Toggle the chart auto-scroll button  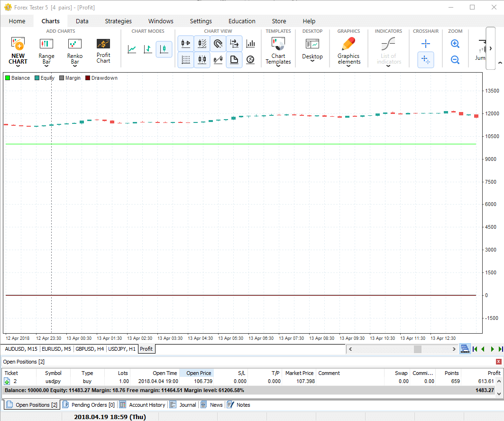[186, 44]
